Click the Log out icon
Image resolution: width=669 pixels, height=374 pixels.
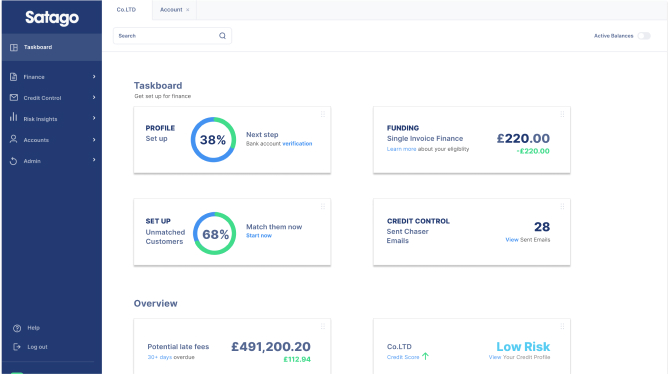(x=17, y=347)
